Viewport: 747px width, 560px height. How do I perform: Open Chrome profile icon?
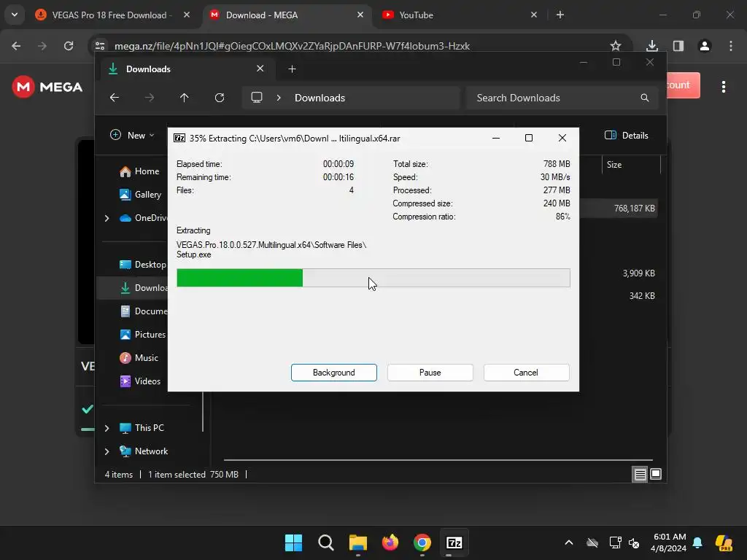(705, 46)
